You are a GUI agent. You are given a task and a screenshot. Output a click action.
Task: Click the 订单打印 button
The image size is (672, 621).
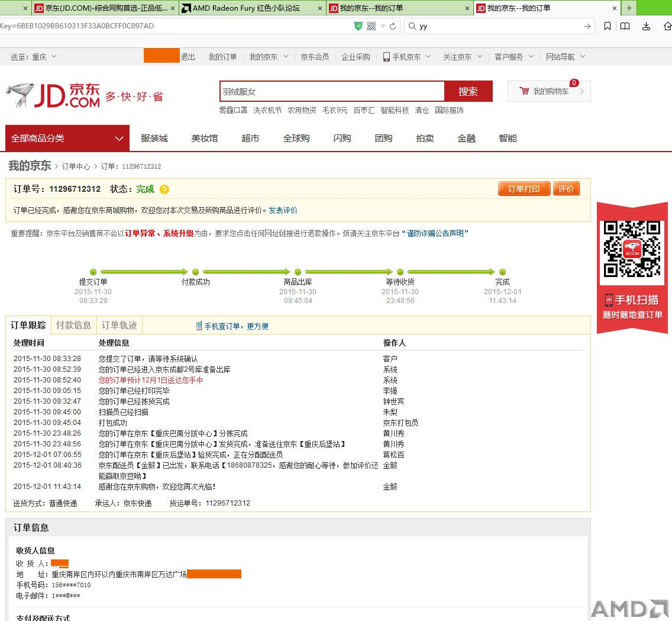524,189
